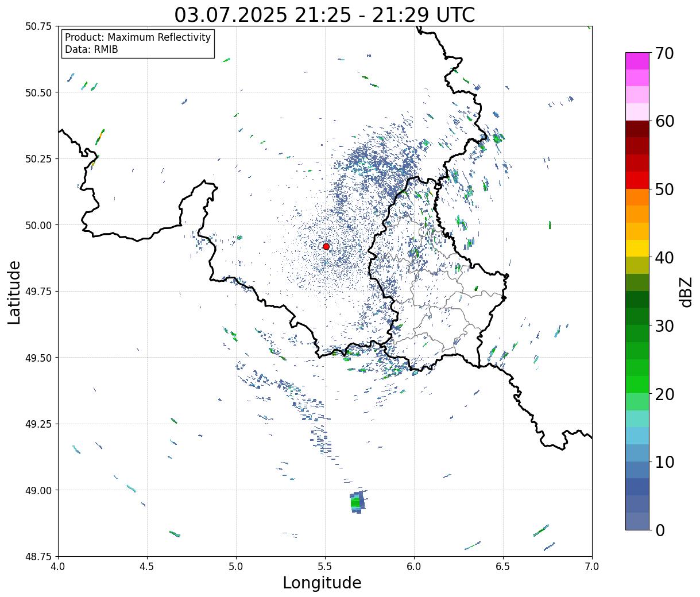700x597 pixels.
Task: Click the longitude tick label 6.5
Action: [503, 567]
